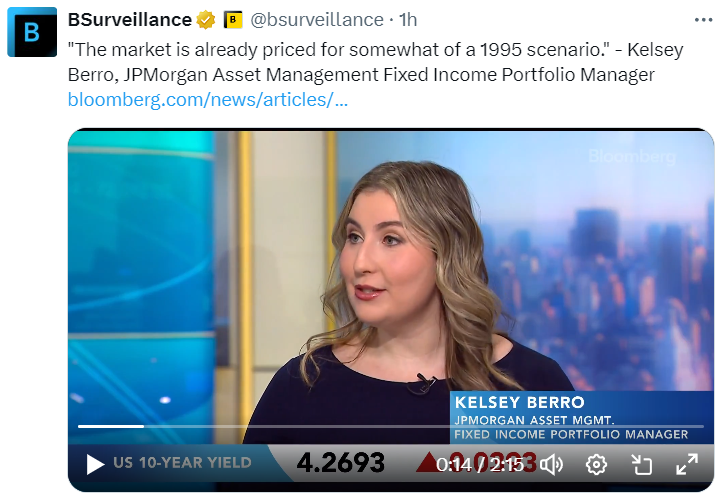Image resolution: width=727 pixels, height=499 pixels.
Task: Click the Bloomberg affiliate badge icon
Action: pos(232,20)
